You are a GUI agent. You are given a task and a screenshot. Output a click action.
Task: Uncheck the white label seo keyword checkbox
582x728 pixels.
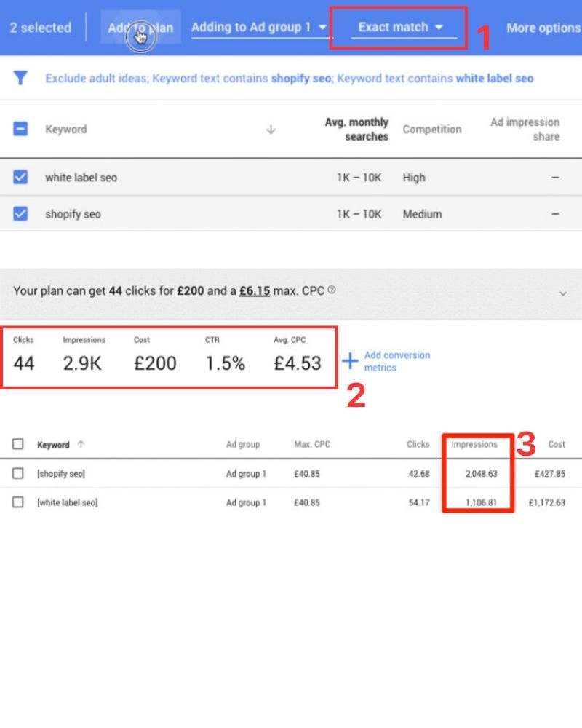(20, 177)
